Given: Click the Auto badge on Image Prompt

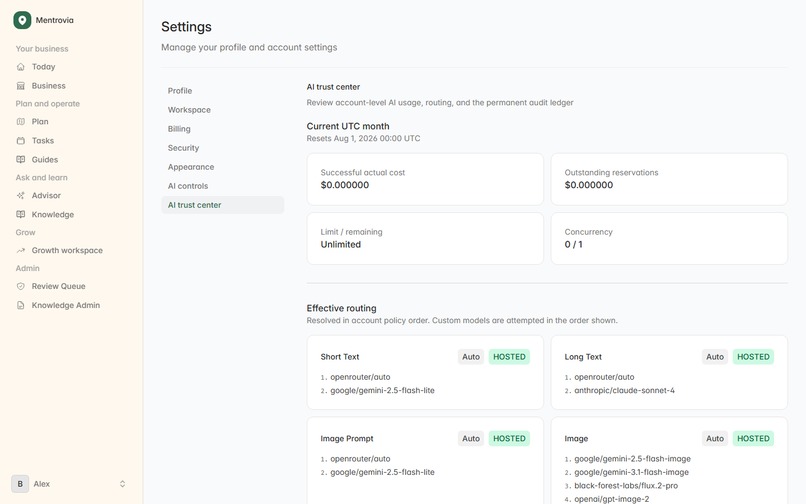Looking at the screenshot, I should pyautogui.click(x=471, y=439).
